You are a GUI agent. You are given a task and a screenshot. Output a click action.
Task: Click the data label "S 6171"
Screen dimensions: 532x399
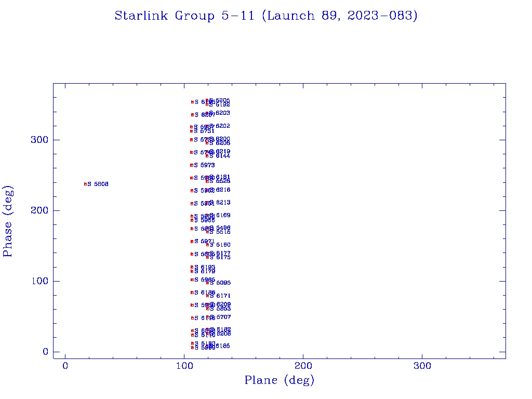[x=220, y=296]
